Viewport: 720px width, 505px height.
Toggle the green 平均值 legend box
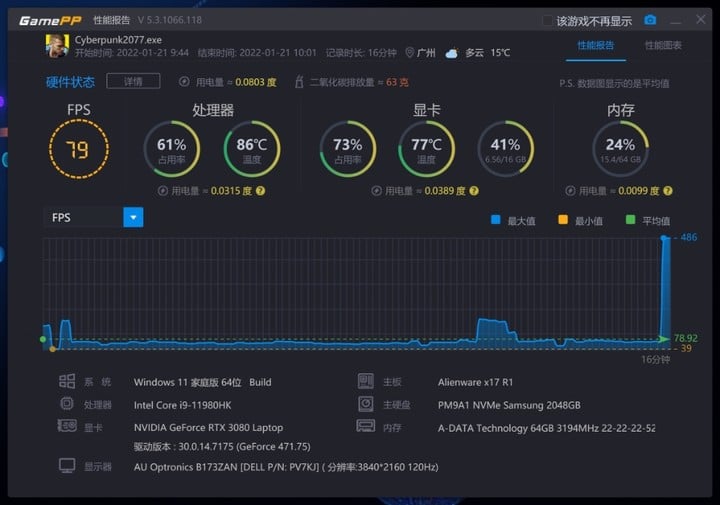(630, 219)
